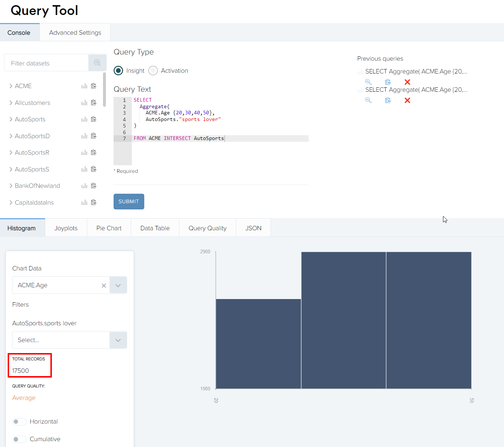Click the dataset filter search icon
The width and height of the screenshot is (504, 447).
[x=97, y=63]
